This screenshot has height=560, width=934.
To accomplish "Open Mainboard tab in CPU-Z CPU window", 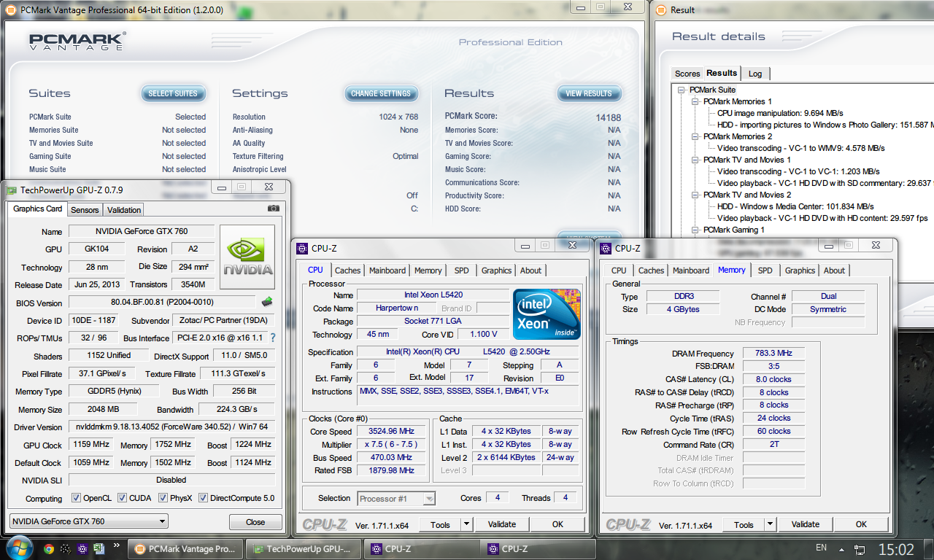I will point(387,271).
